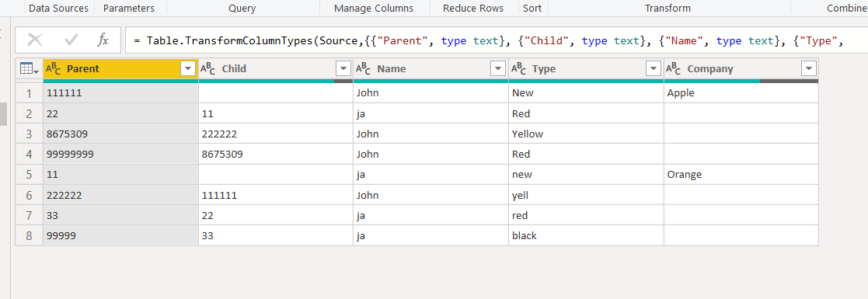Image resolution: width=868 pixels, height=299 pixels.
Task: Change Type column data type icon
Action: (x=518, y=68)
